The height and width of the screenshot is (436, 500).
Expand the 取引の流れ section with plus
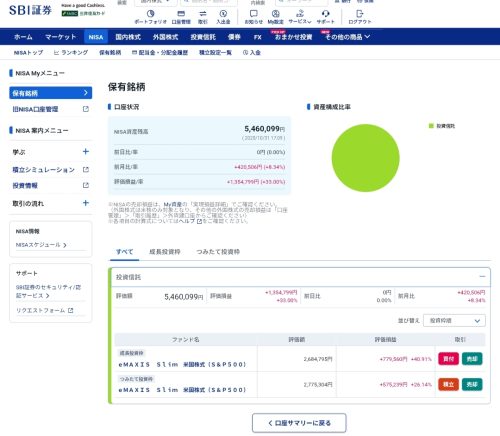(x=86, y=203)
